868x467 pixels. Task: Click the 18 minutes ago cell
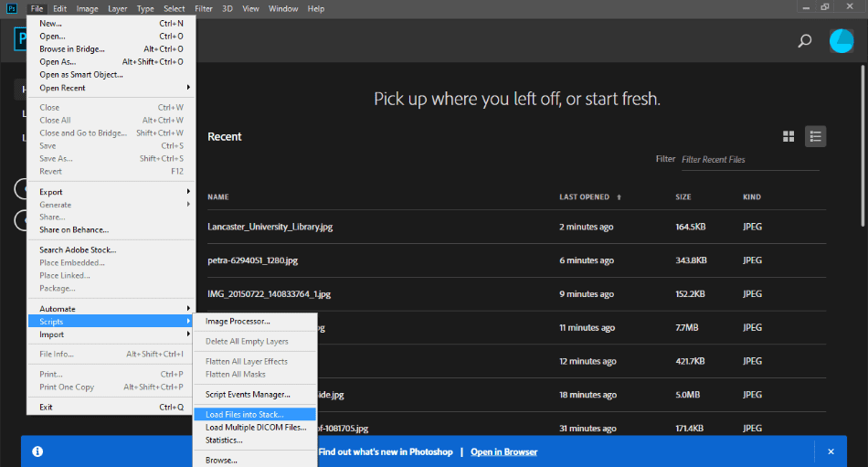(x=587, y=395)
